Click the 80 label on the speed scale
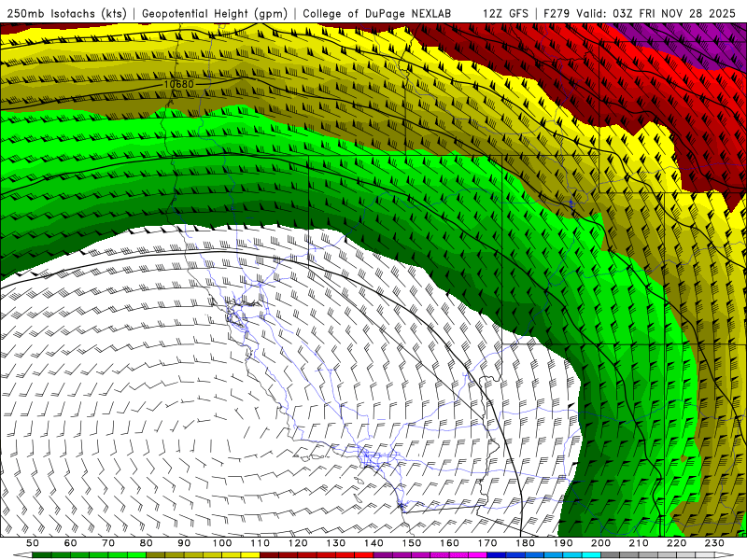 [146, 543]
